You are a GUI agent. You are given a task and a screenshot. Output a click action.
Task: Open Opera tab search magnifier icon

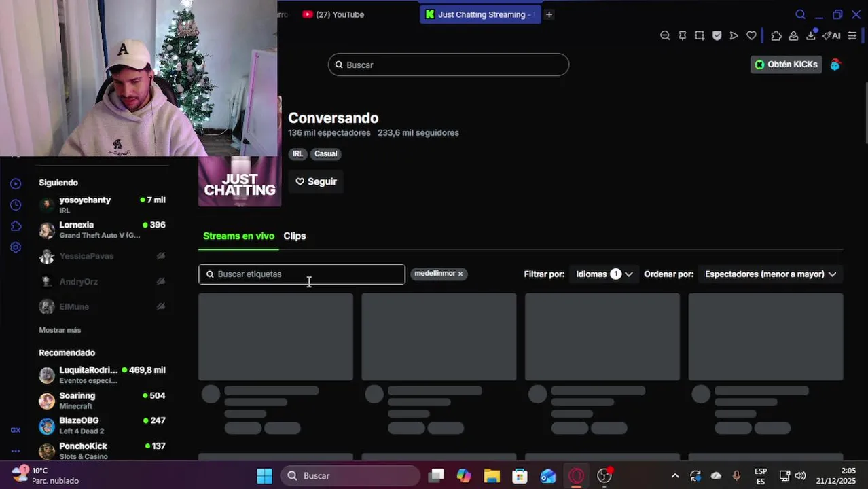tap(800, 14)
